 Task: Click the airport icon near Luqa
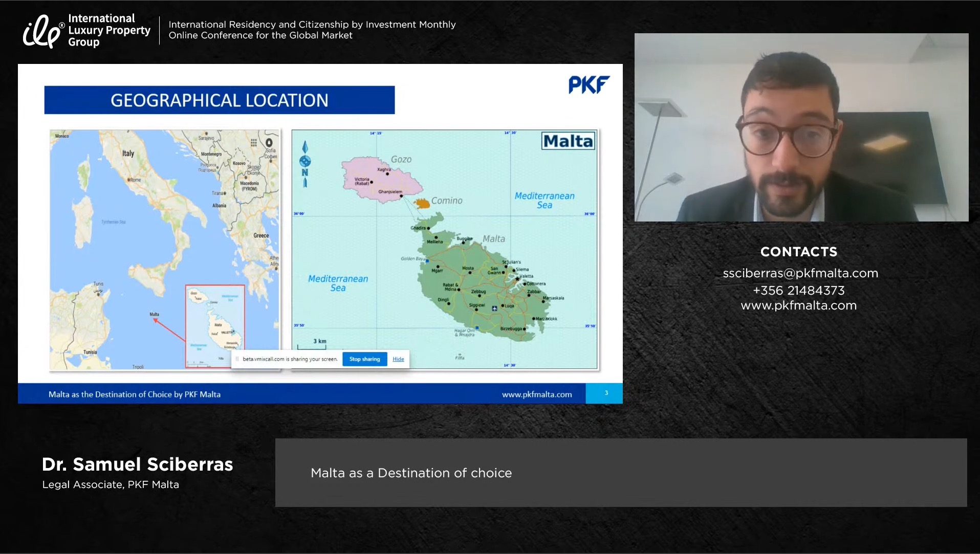[494, 308]
